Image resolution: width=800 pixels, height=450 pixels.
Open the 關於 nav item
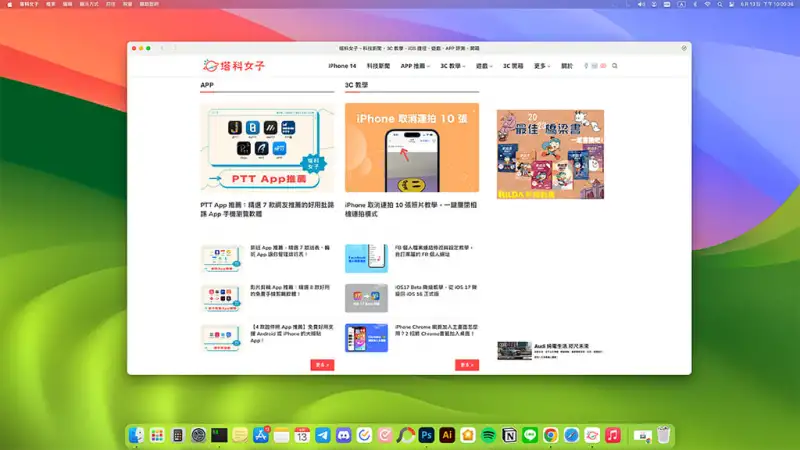click(567, 66)
